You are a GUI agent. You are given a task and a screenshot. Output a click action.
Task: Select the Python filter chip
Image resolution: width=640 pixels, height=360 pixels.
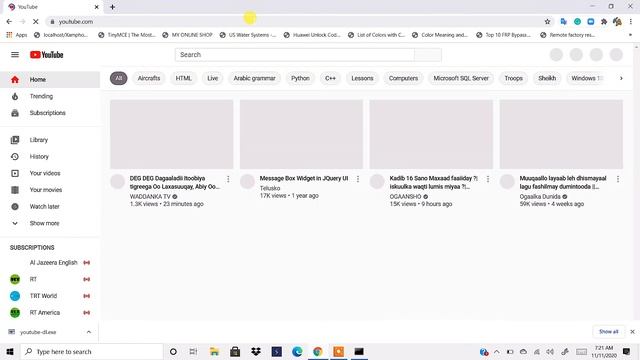coord(300,78)
